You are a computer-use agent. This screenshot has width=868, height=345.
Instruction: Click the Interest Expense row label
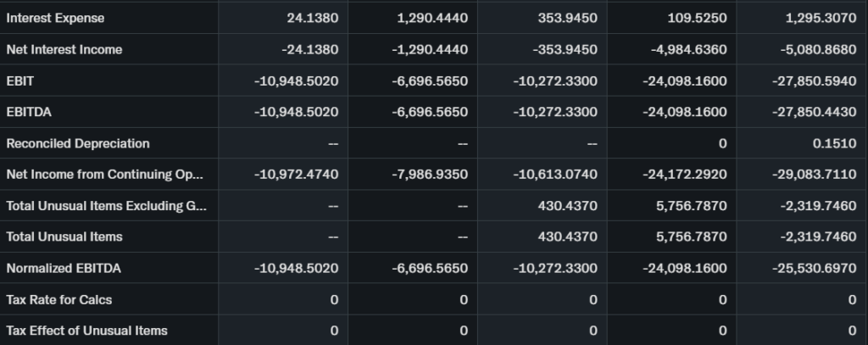click(x=55, y=18)
